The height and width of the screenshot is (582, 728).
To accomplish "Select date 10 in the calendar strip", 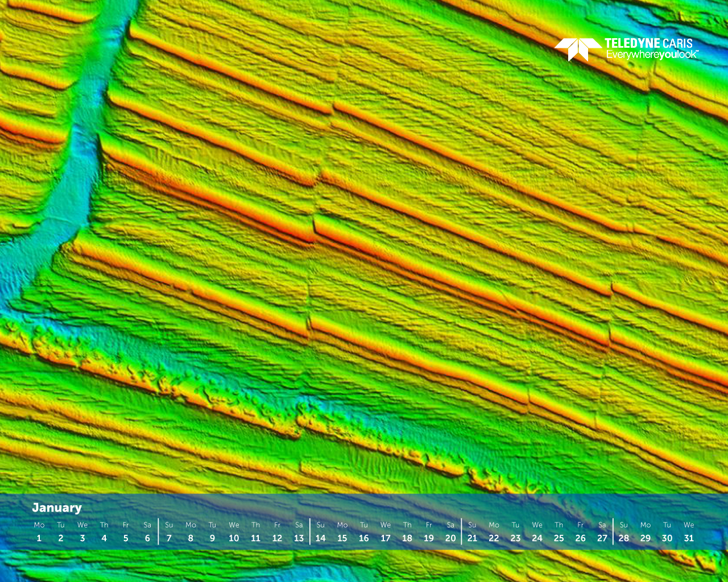I will pos(234,538).
